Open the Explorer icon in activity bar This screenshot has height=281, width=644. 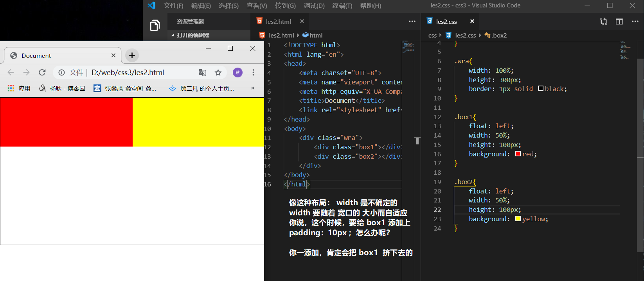coord(155,25)
